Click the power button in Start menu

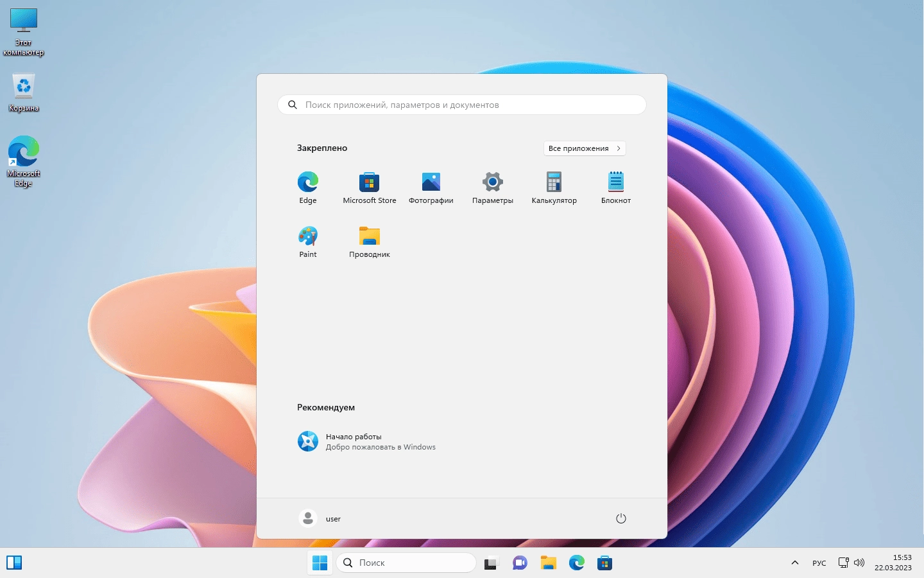tap(620, 518)
